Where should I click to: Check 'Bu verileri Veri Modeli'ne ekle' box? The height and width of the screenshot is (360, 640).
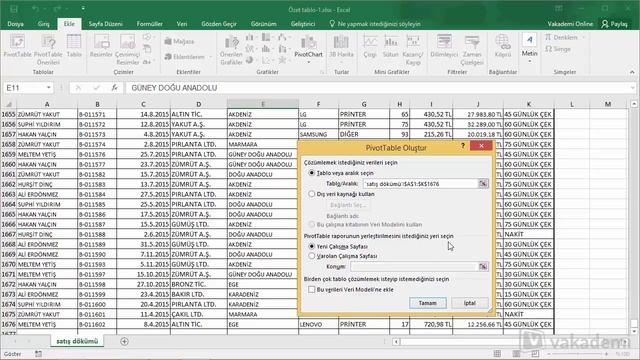312,289
